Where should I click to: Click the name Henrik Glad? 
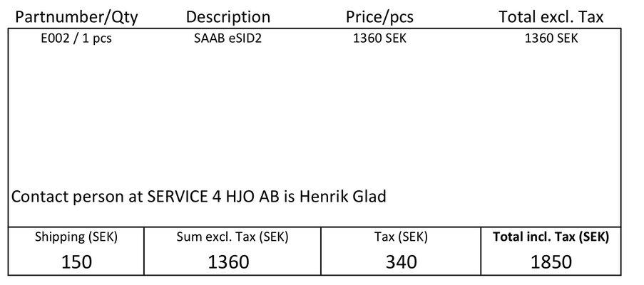[x=343, y=197]
